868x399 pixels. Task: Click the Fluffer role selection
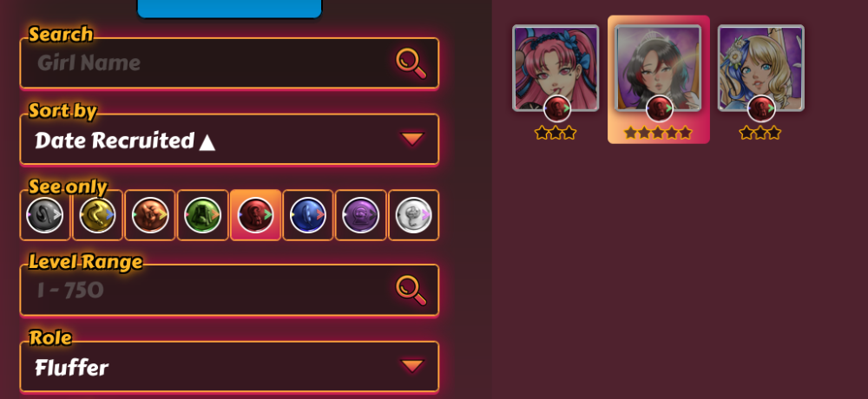[71, 368]
